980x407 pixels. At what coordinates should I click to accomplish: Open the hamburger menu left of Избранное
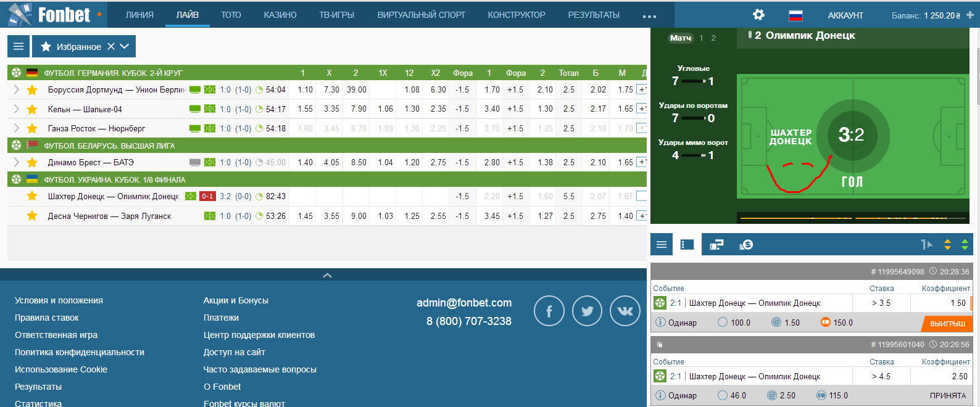(19, 46)
